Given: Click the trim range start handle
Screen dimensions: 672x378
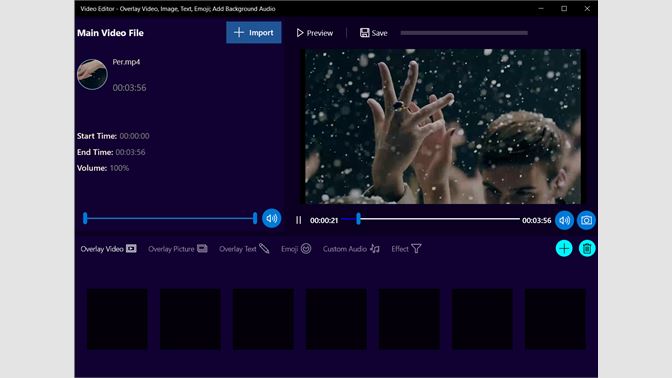Looking at the screenshot, I should (85, 218).
